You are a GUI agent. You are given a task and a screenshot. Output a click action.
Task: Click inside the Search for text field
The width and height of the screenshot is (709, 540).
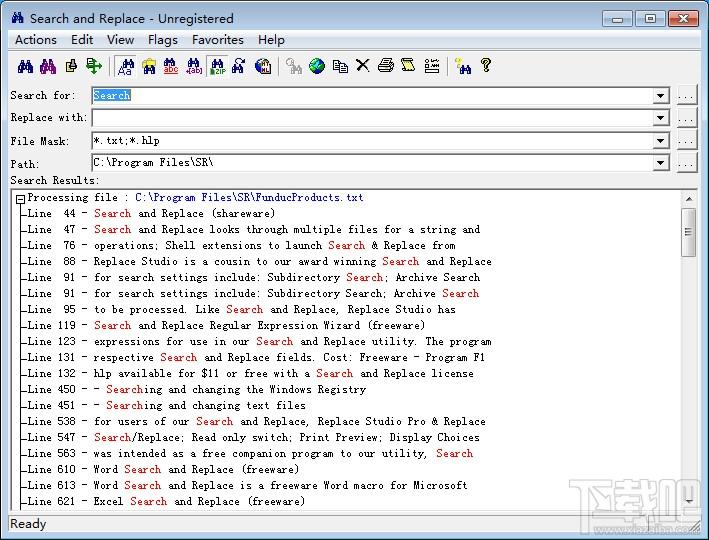pos(372,95)
